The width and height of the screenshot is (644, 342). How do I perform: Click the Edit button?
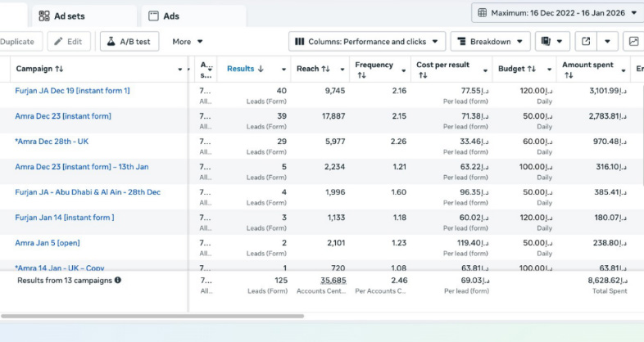pyautogui.click(x=69, y=42)
